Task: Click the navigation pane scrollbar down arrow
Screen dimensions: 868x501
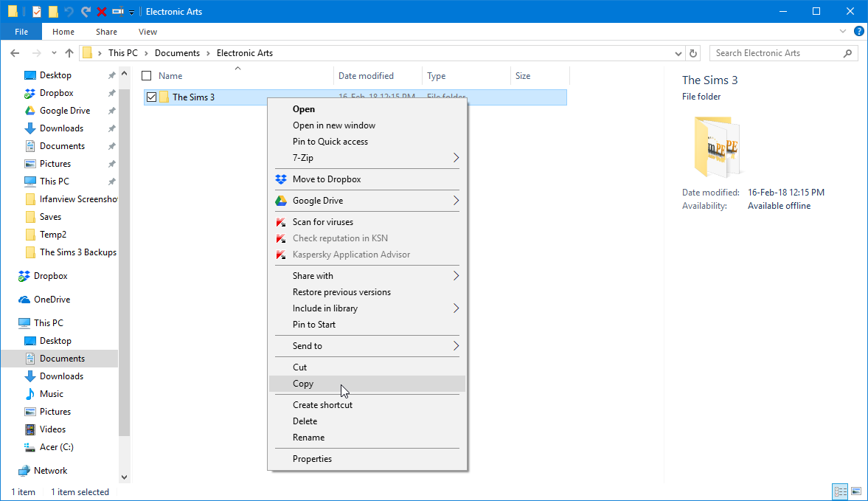Action: [x=124, y=477]
